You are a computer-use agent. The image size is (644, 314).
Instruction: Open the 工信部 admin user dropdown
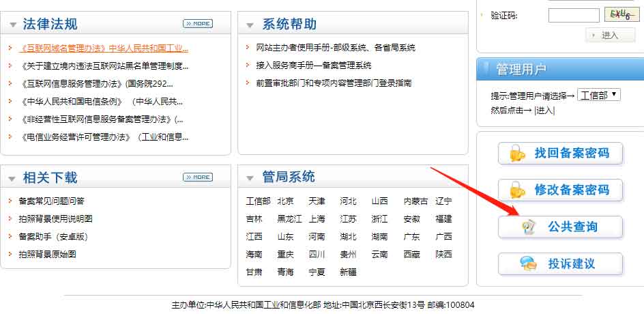pos(599,96)
